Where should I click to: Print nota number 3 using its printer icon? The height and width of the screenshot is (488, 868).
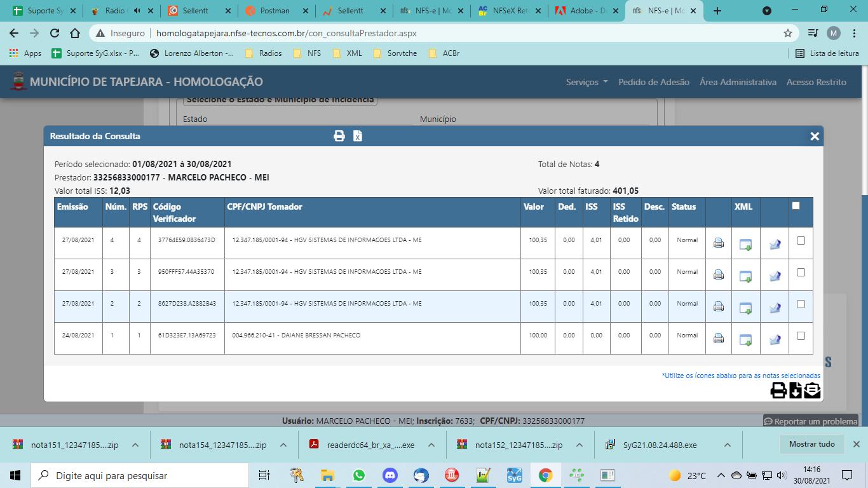click(x=719, y=274)
